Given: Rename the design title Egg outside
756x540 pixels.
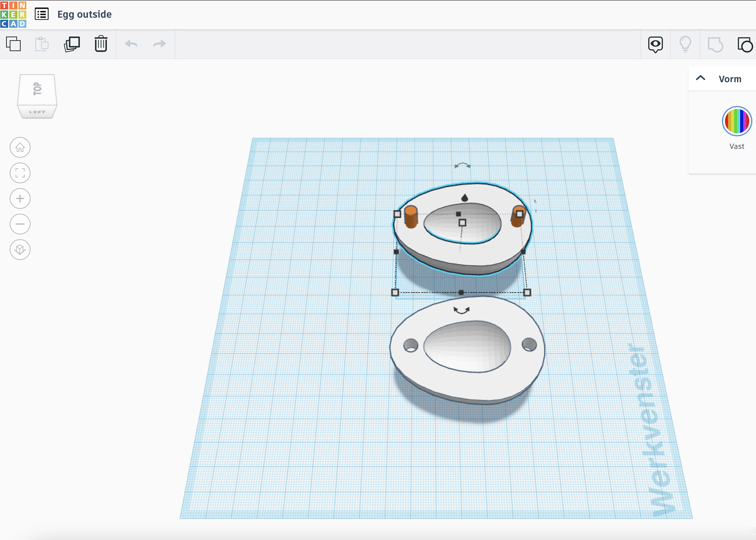Looking at the screenshot, I should (x=85, y=15).
